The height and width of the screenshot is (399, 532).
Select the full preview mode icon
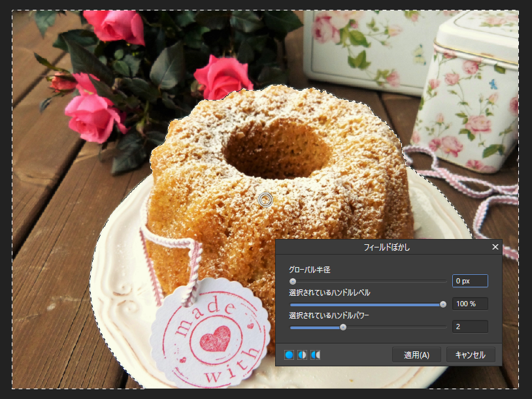(289, 355)
